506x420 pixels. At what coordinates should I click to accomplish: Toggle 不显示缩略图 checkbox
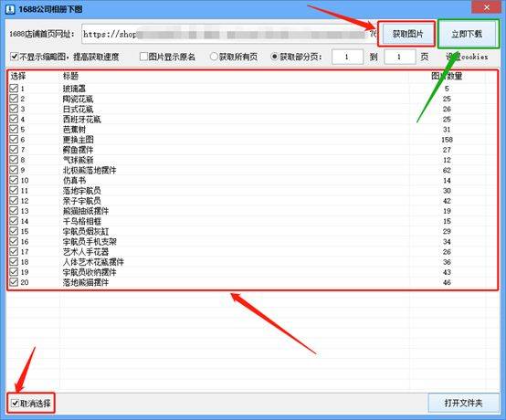click(x=15, y=57)
